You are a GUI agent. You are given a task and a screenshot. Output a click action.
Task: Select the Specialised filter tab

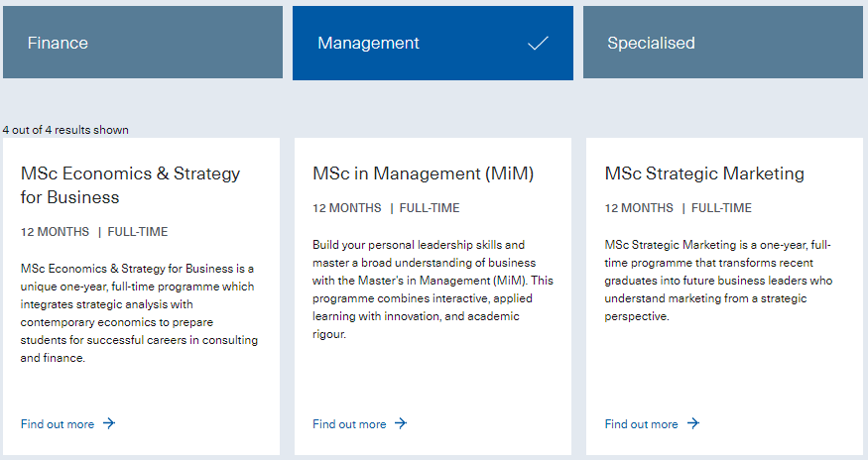723,43
